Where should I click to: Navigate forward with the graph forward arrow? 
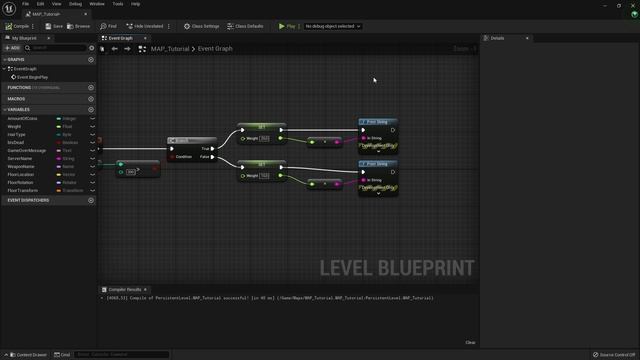[127, 49]
